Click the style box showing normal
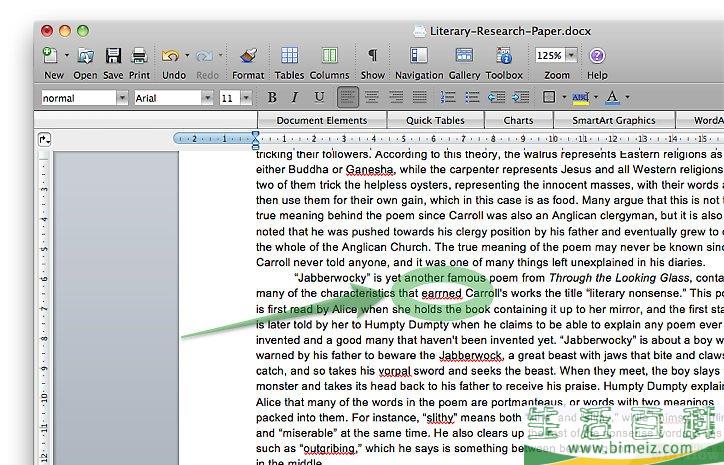The height and width of the screenshot is (465, 724). click(x=78, y=98)
